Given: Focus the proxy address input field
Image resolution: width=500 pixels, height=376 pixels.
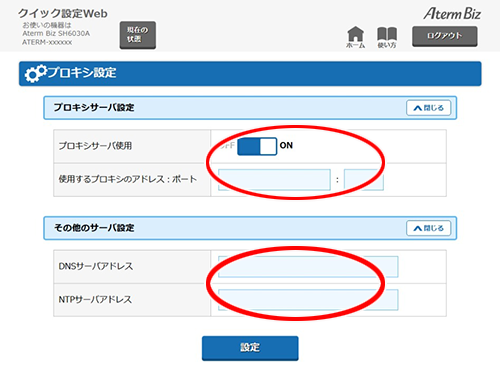Looking at the screenshot, I should pyautogui.click(x=274, y=180).
